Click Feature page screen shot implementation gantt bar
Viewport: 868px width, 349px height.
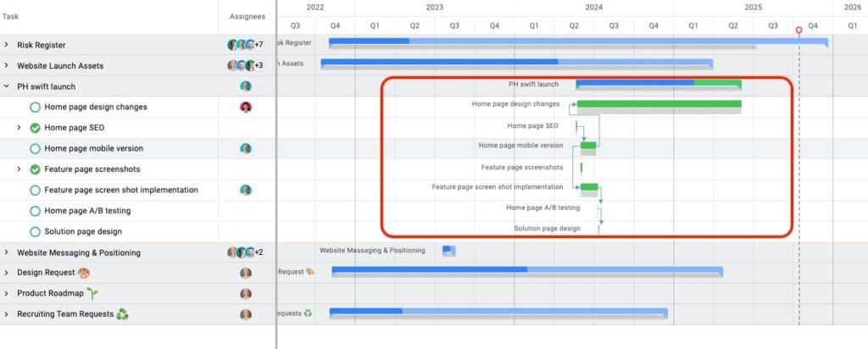[589, 186]
